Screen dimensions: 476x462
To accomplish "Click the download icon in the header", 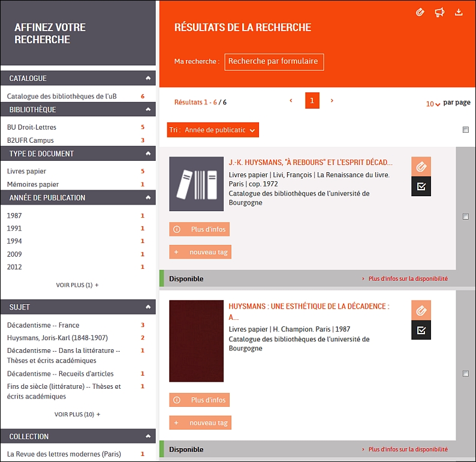I will [459, 13].
